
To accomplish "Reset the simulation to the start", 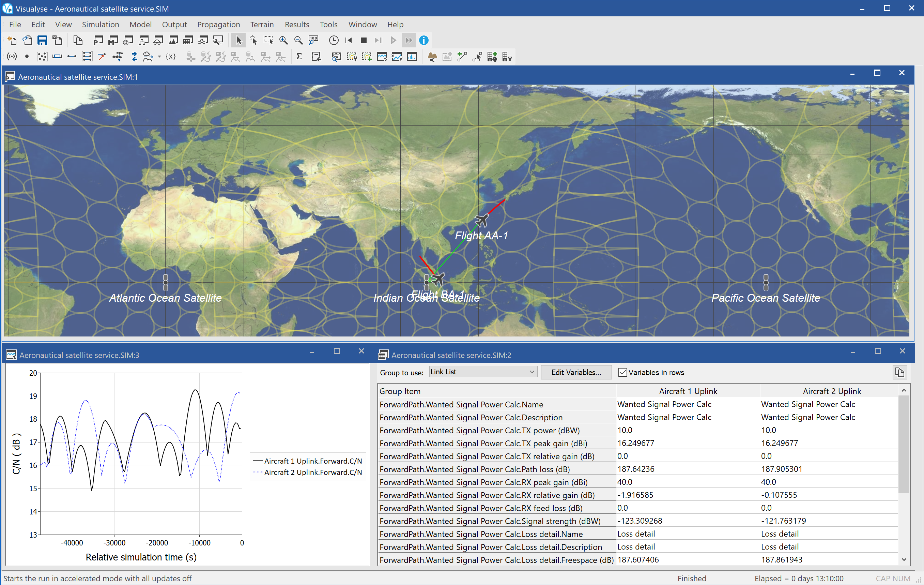I will click(x=349, y=40).
